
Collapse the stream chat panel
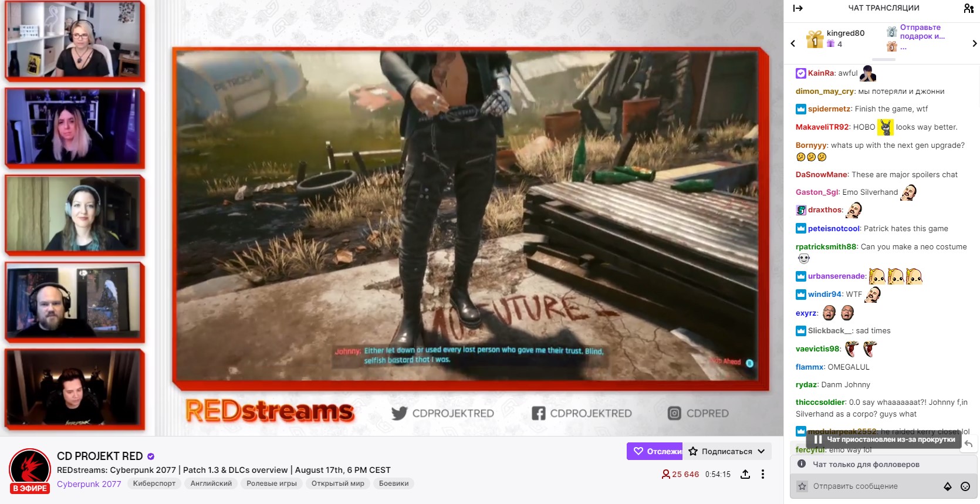coord(797,8)
